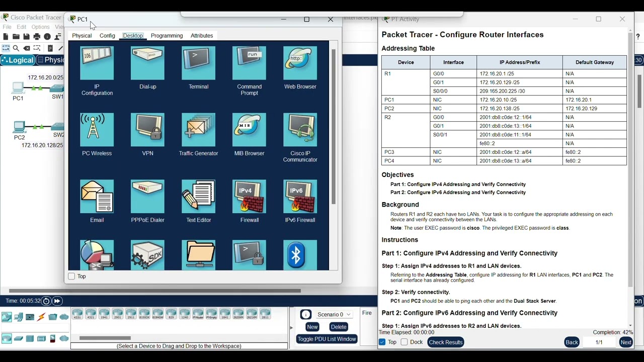Open the IPv6 Firewall app

tap(300, 201)
